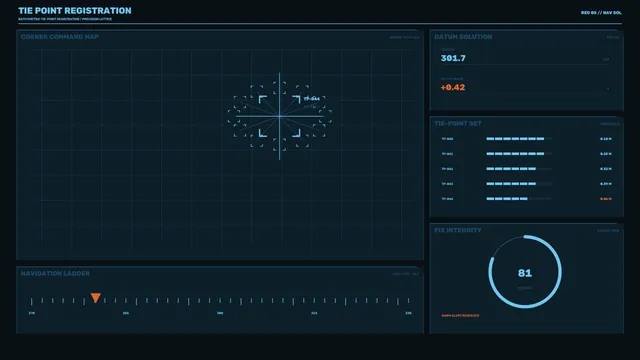The width and height of the screenshot is (640, 360).
Task: Click the 81 reading inside the integrity gauge
Action: point(525,273)
